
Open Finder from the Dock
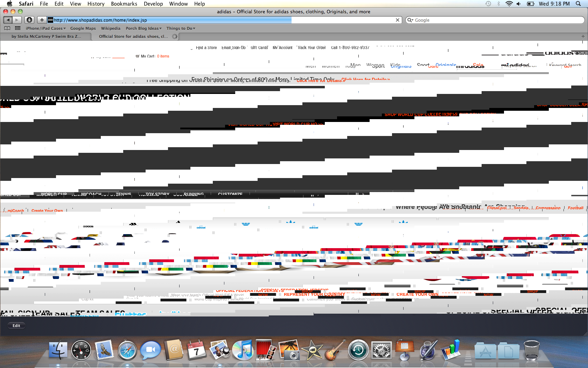click(x=58, y=350)
